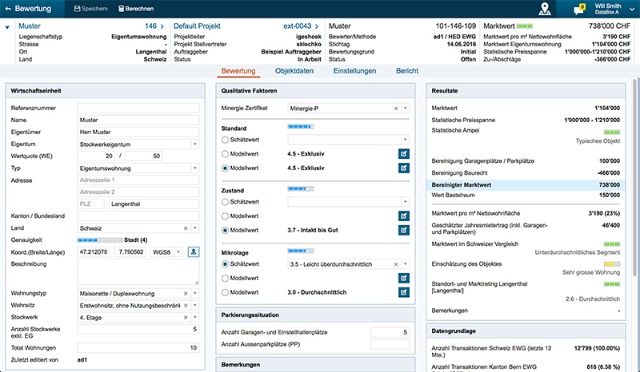Open the notifications chat bubble icon
Screen dimensions: 640x372
579,9
